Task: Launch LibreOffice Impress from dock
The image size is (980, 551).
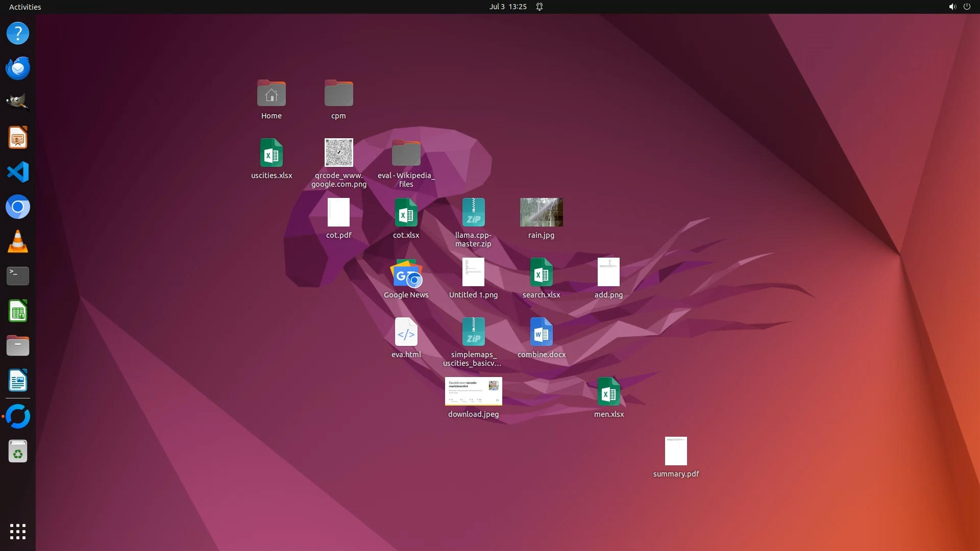Action: tap(18, 137)
